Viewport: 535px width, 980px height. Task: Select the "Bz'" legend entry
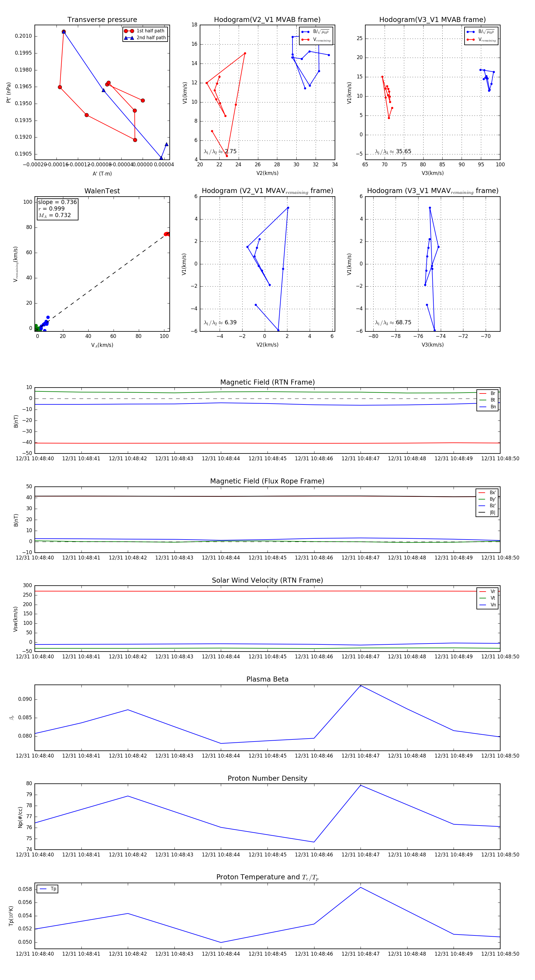(487, 506)
